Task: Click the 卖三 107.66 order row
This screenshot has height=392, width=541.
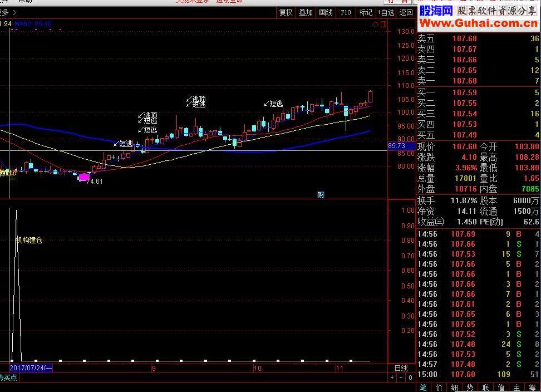Action: tap(478, 60)
